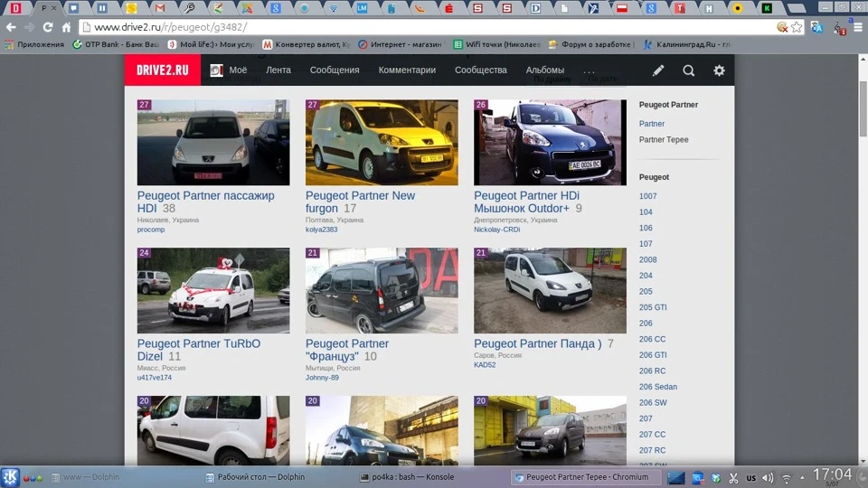
Task: Click the DRIVE2.RU logo
Action: (162, 70)
